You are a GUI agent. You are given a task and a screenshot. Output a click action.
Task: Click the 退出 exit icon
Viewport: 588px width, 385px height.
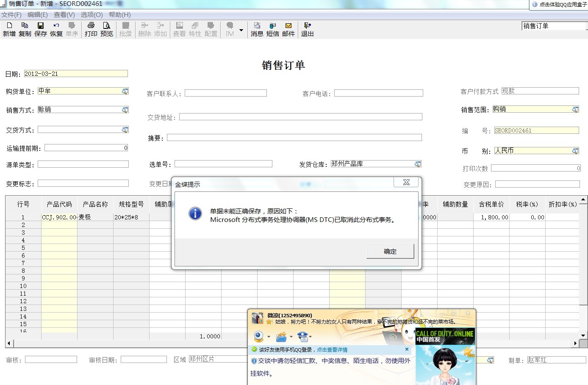(307, 30)
